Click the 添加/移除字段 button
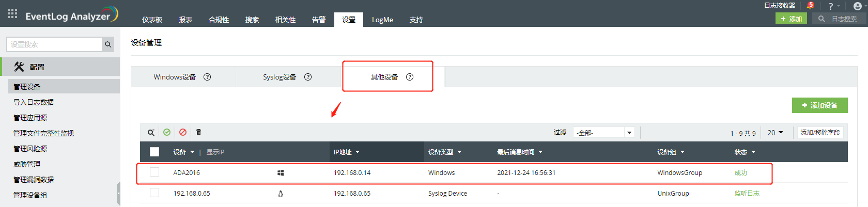This screenshot has height=207, width=868. click(820, 133)
